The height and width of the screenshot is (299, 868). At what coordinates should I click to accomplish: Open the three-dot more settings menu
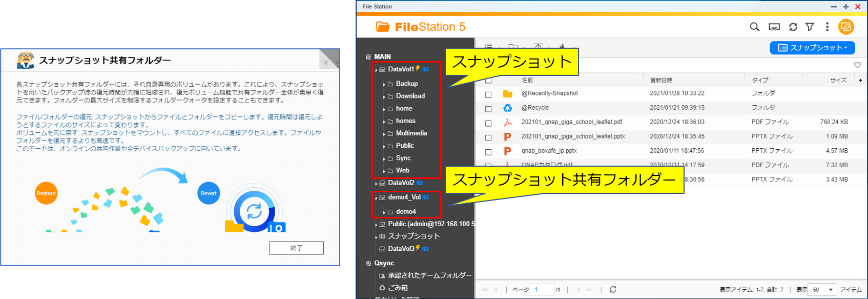coord(827,27)
